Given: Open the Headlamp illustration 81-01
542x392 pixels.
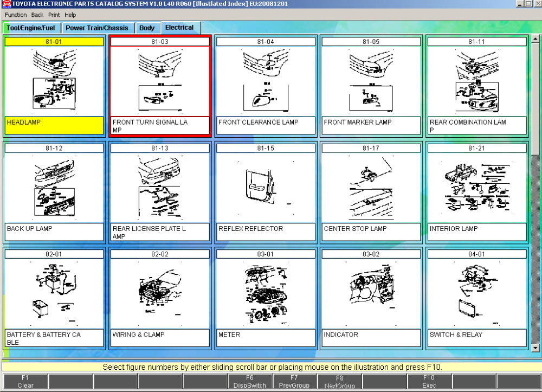Looking at the screenshot, I should coord(54,81).
